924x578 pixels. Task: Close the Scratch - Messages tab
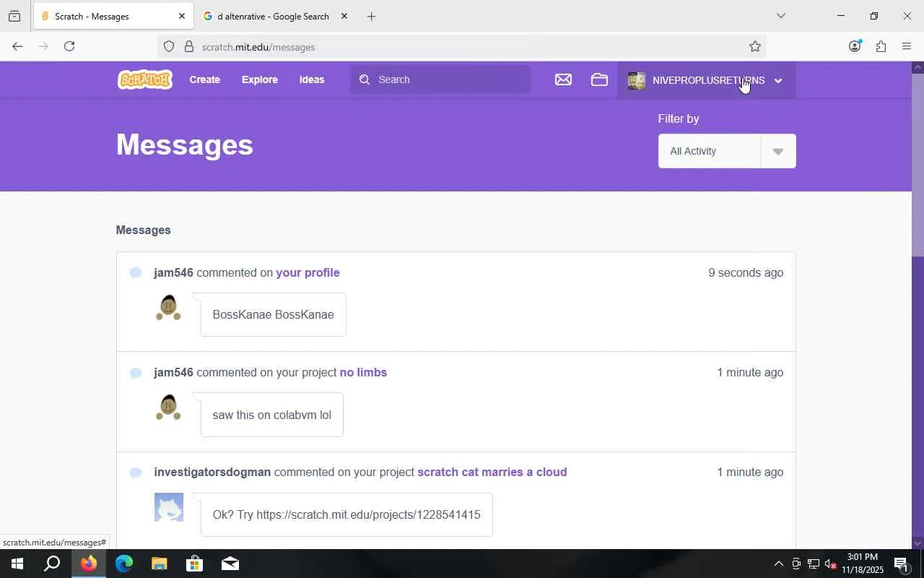point(181,16)
